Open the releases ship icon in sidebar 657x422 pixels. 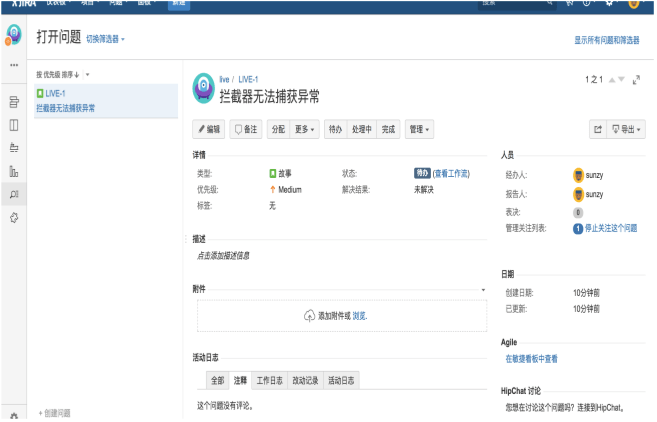point(14,148)
